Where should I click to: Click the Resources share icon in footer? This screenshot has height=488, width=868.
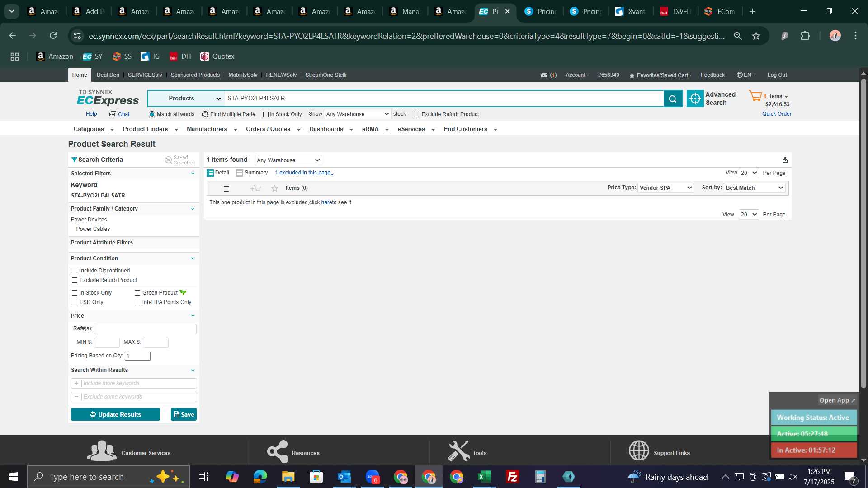[x=278, y=451]
